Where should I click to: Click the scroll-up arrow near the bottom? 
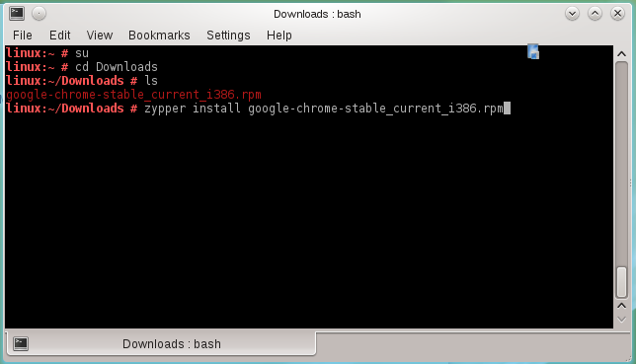pos(621,306)
